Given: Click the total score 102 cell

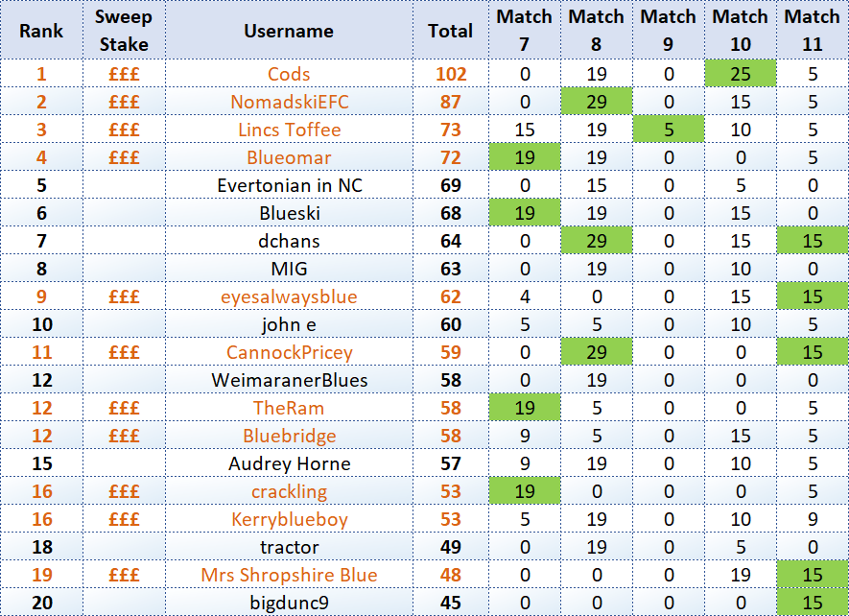Looking at the screenshot, I should click(x=450, y=74).
